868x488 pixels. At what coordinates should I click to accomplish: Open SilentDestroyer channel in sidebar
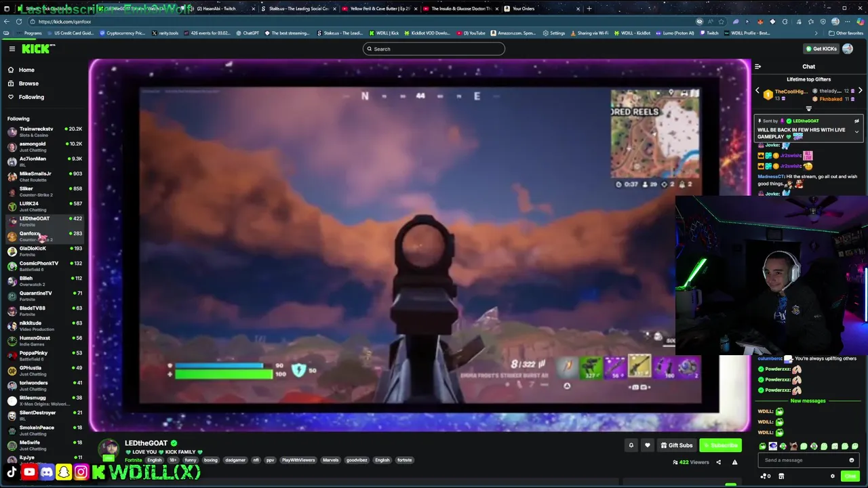(44, 415)
